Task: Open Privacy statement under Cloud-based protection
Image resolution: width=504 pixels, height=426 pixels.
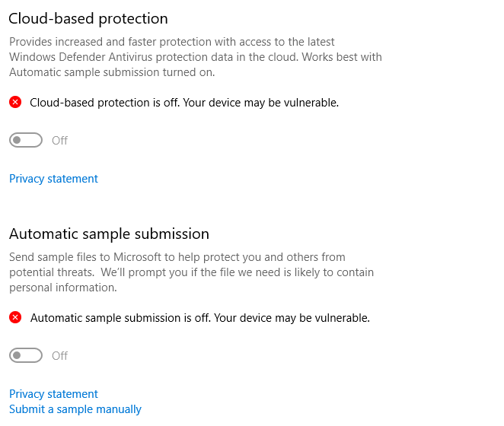Action: (53, 179)
